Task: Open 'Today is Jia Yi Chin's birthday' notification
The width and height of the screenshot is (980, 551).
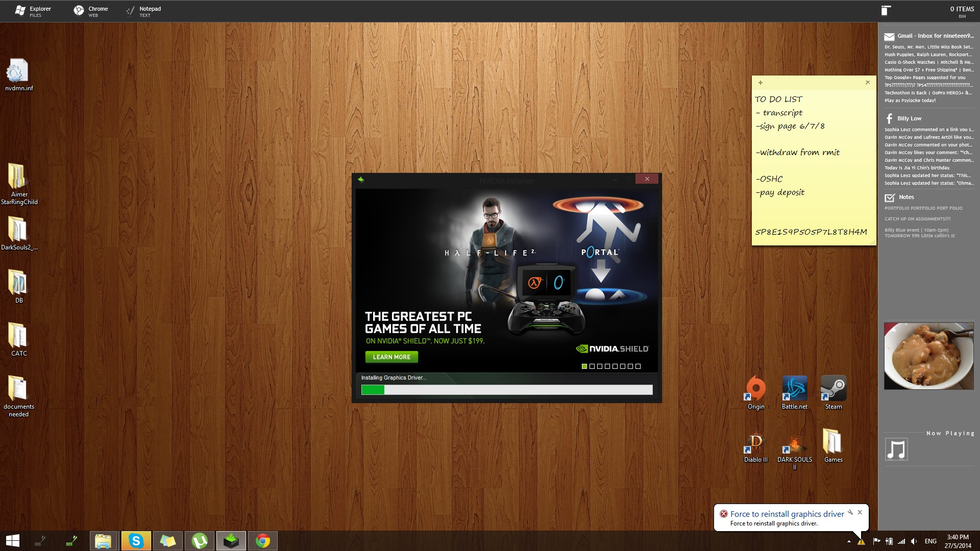Action: point(917,168)
